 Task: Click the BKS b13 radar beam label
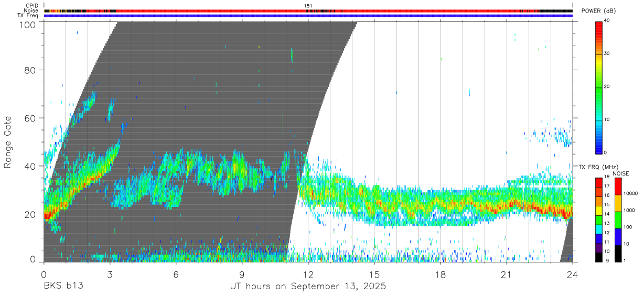pos(63,287)
